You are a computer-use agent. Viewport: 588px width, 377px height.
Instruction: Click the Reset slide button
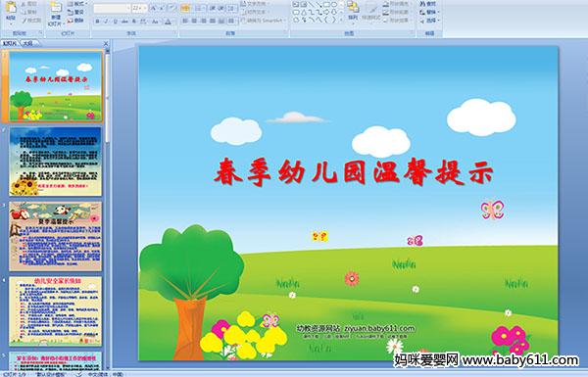(x=76, y=12)
